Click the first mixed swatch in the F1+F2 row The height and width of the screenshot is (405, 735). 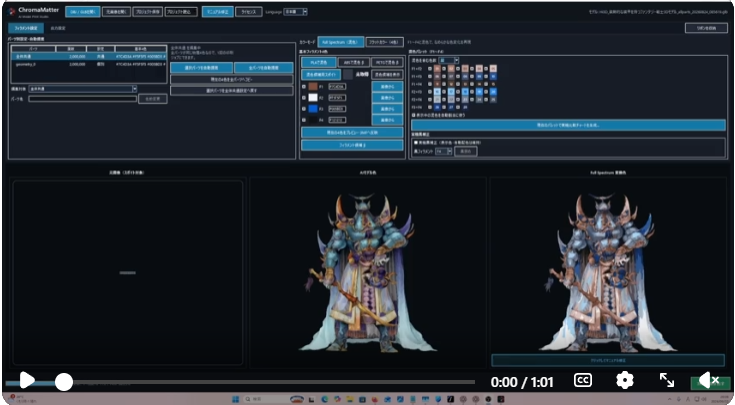[437, 68]
